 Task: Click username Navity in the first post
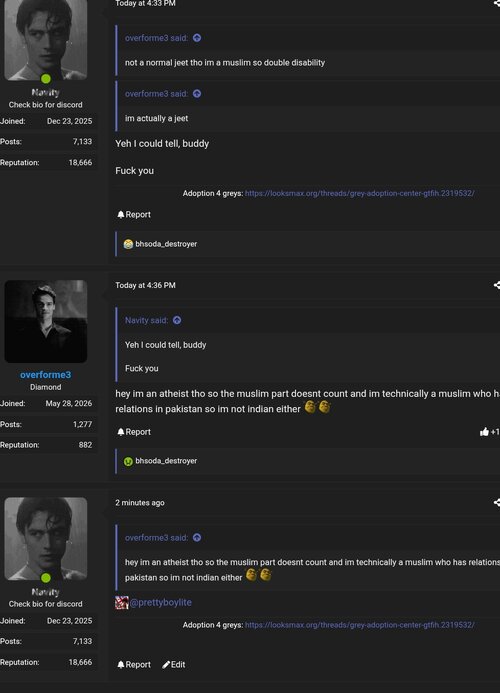46,92
